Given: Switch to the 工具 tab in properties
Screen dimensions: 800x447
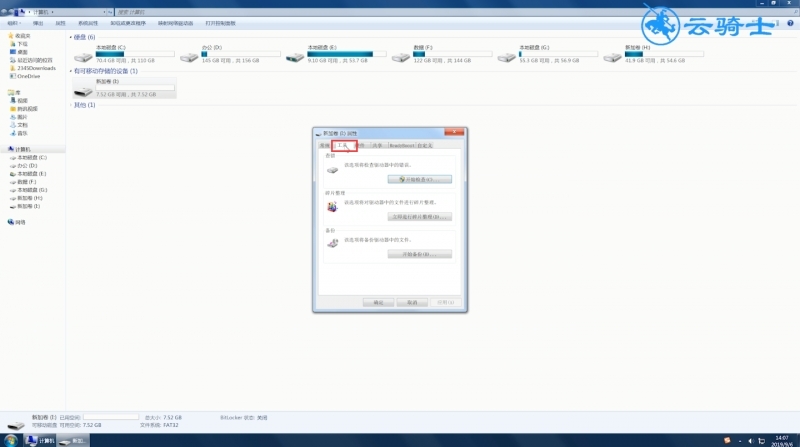Looking at the screenshot, I should [343, 145].
